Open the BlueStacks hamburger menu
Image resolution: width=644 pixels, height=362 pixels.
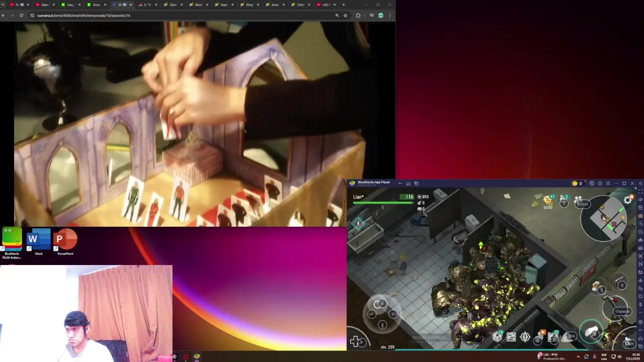[x=608, y=184]
